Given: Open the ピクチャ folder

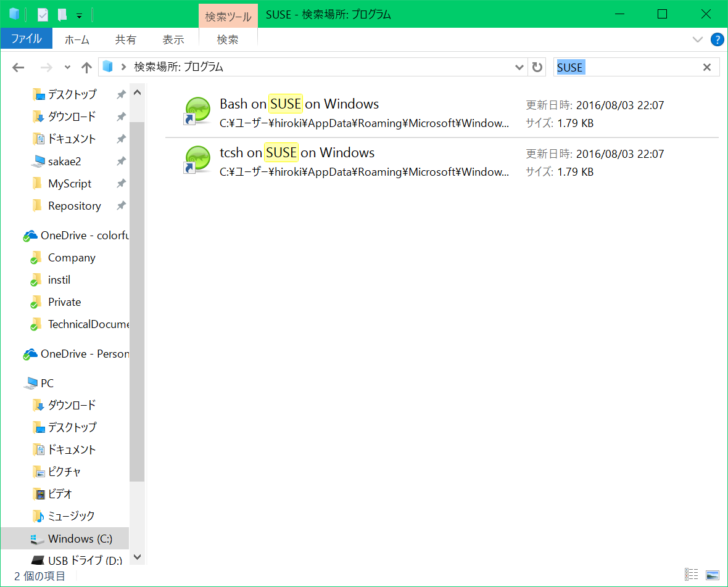Looking at the screenshot, I should click(x=65, y=472).
